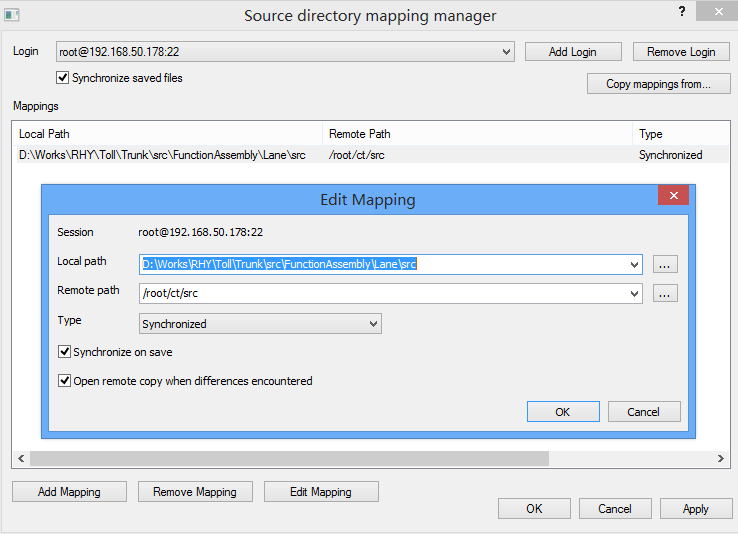Select the Remote Path column header
The height and width of the screenshot is (534, 738).
click(478, 134)
